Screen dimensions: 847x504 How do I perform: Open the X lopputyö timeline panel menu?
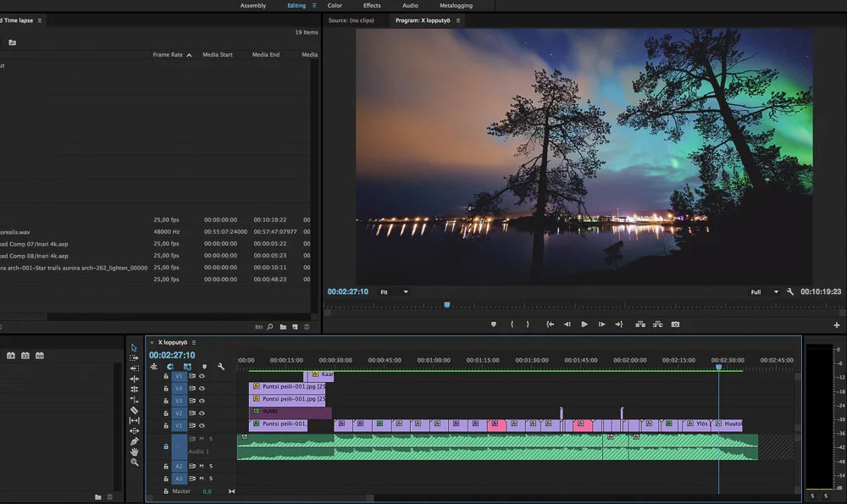(x=193, y=342)
